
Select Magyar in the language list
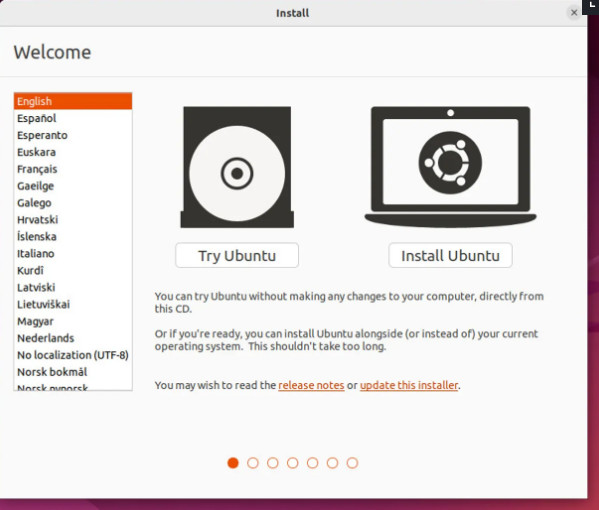73,321
